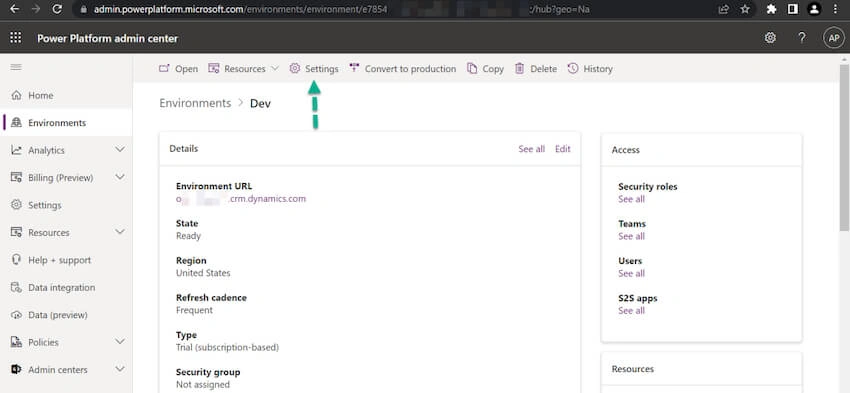Click See all under Teams
The height and width of the screenshot is (393, 850).
[632, 236]
